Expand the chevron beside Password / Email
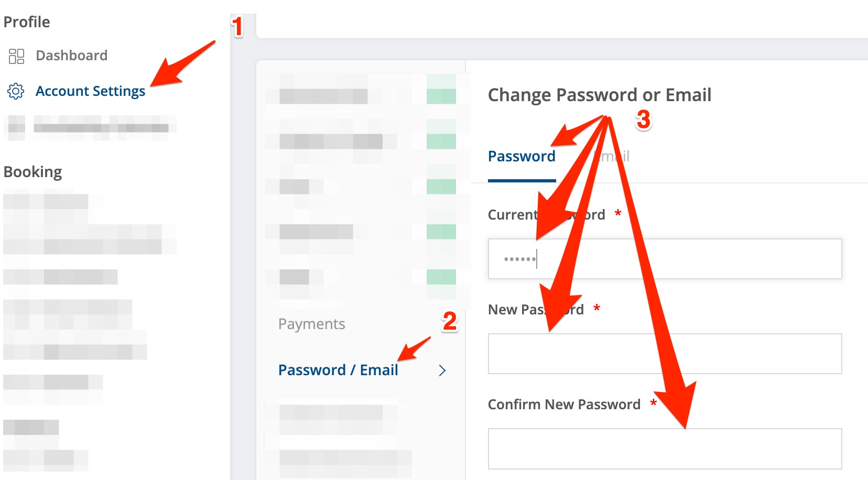 442,370
